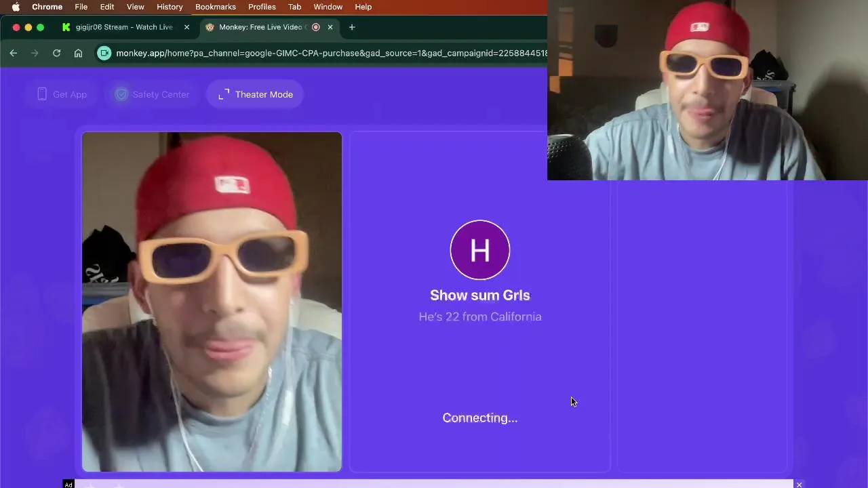Open the History menu
Screen dimensions: 868x488
pyautogui.click(x=170, y=7)
